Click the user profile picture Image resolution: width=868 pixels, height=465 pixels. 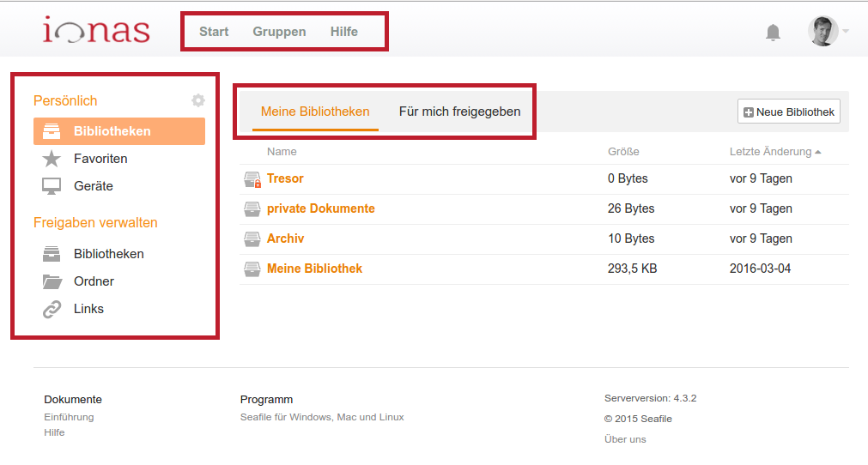pos(823,31)
